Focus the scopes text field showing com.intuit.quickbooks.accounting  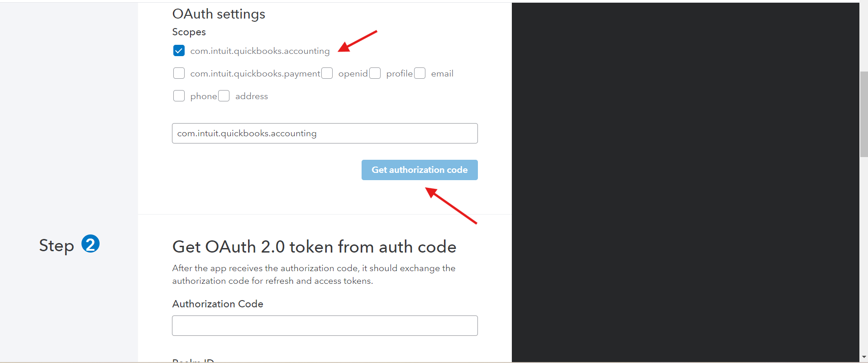tap(325, 133)
